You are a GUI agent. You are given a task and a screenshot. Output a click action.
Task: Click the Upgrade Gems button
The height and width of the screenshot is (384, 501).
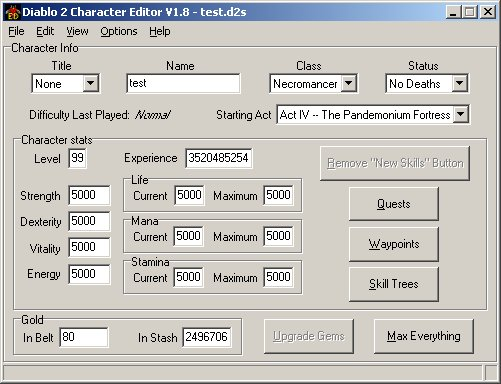pyautogui.click(x=309, y=336)
